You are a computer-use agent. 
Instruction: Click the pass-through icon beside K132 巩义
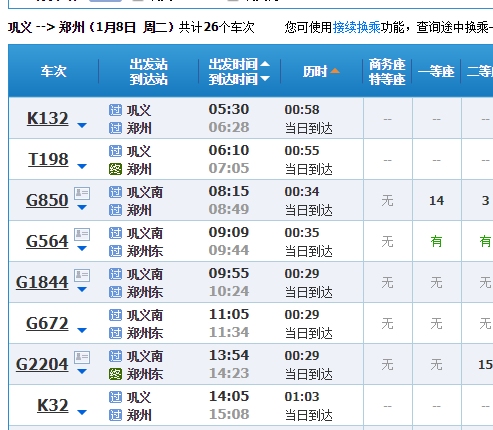click(x=115, y=110)
